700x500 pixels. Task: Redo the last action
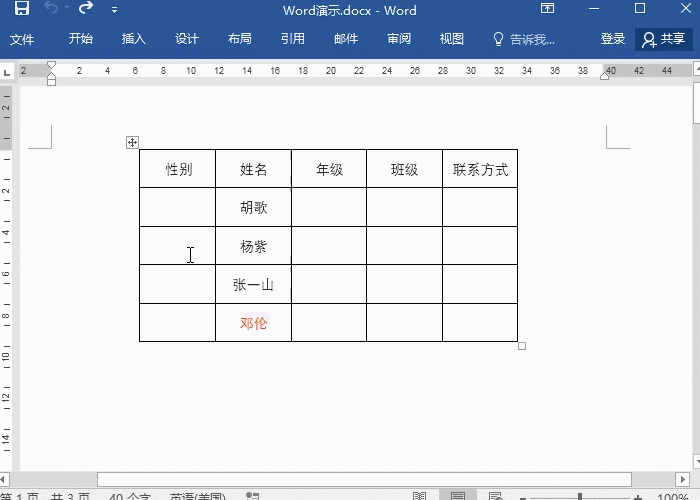(85, 8)
